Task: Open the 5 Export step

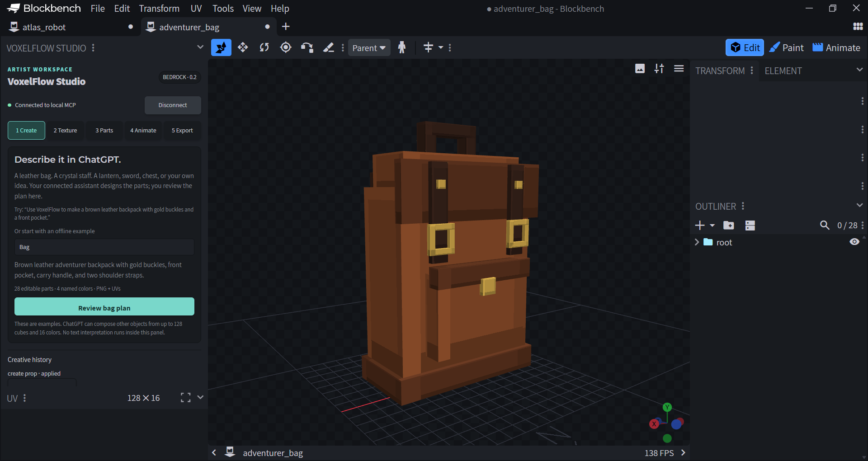Action: coord(182,130)
